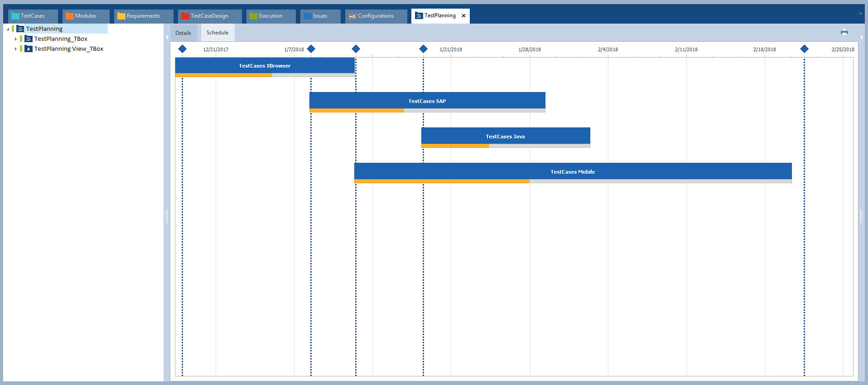This screenshot has width=868, height=385.
Task: Select the TestPlanning_TBox folder icon in tree
Action: 29,39
